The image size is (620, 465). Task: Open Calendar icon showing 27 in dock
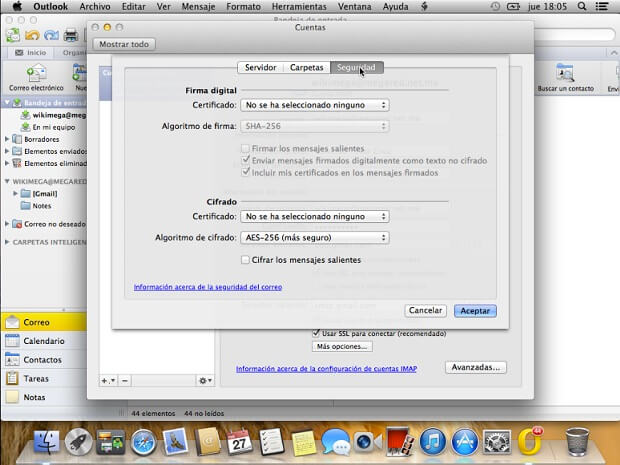(x=239, y=442)
